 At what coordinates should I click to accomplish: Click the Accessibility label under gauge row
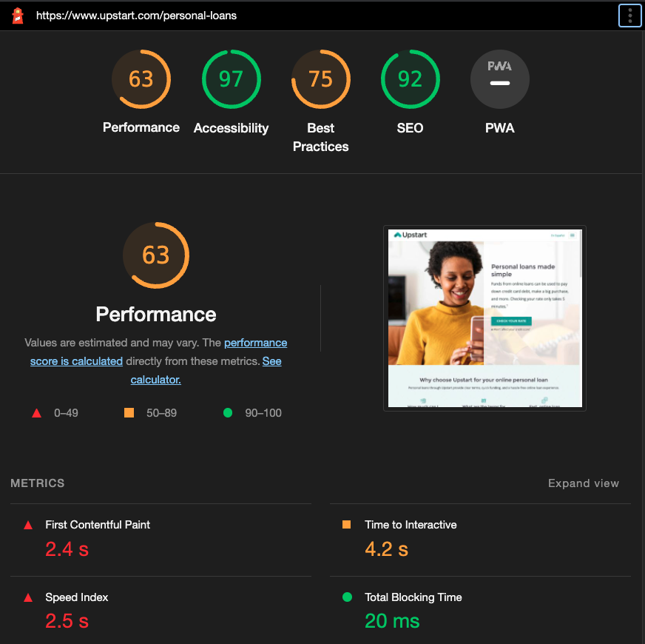(x=232, y=128)
